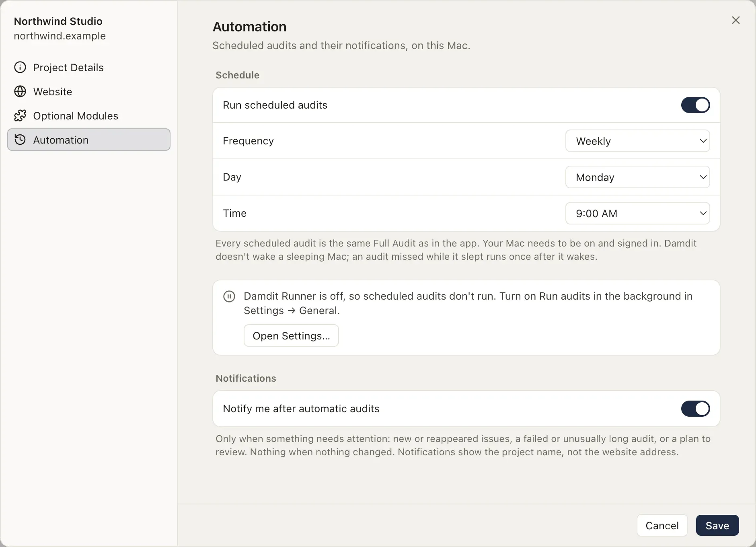Turn off Notify me after automatic audits
This screenshot has width=756, height=547.
[695, 409]
